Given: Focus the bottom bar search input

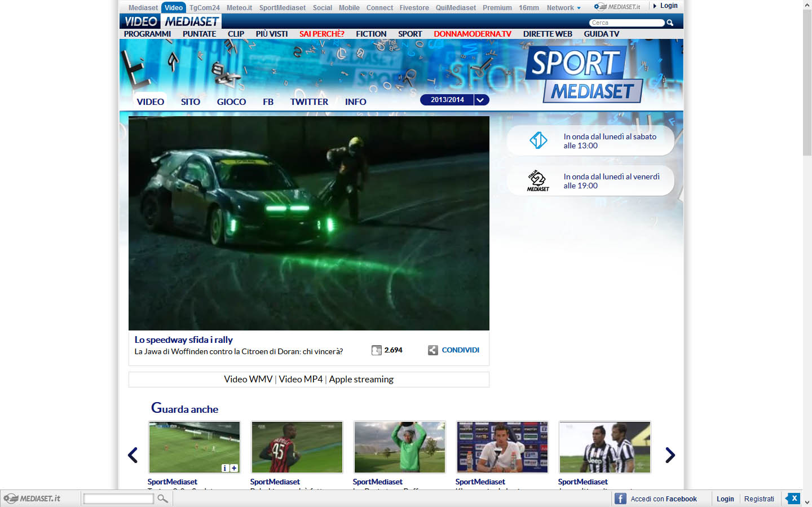Looking at the screenshot, I should point(118,499).
